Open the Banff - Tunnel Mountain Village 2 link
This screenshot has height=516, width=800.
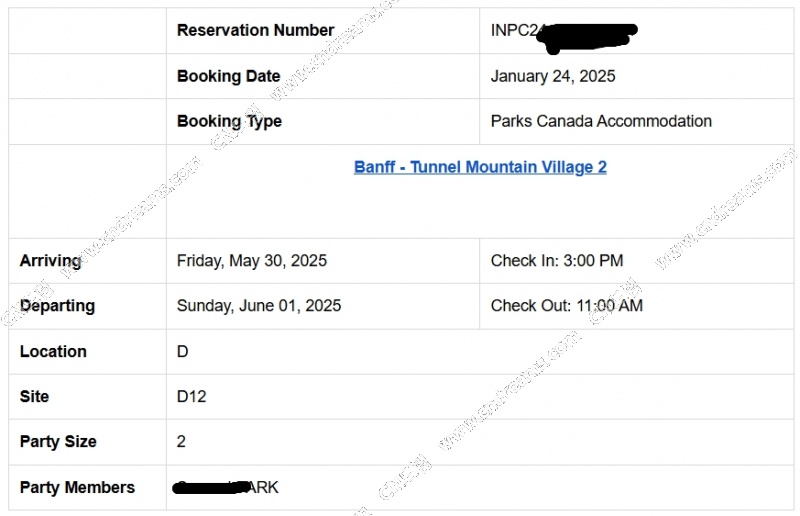click(x=480, y=167)
